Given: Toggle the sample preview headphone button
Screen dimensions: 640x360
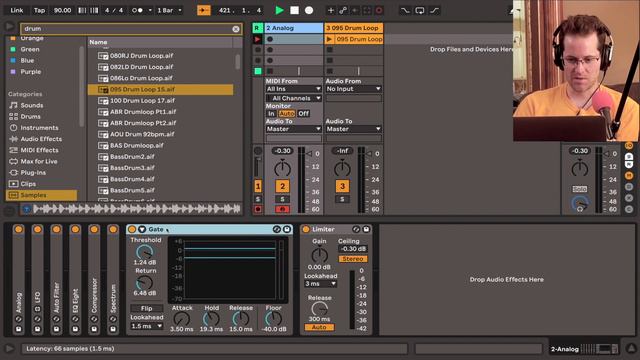Looking at the screenshot, I should click(27, 209).
